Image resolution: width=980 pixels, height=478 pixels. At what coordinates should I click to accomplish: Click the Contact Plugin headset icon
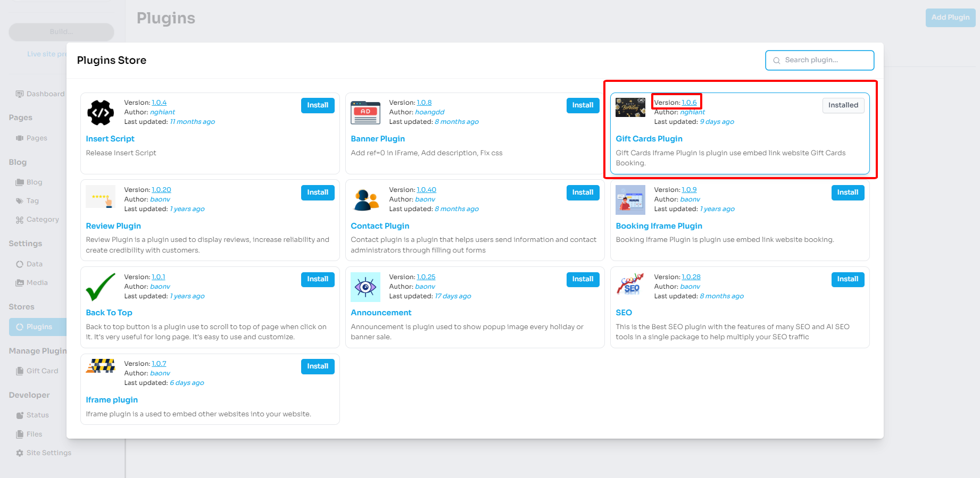point(366,200)
